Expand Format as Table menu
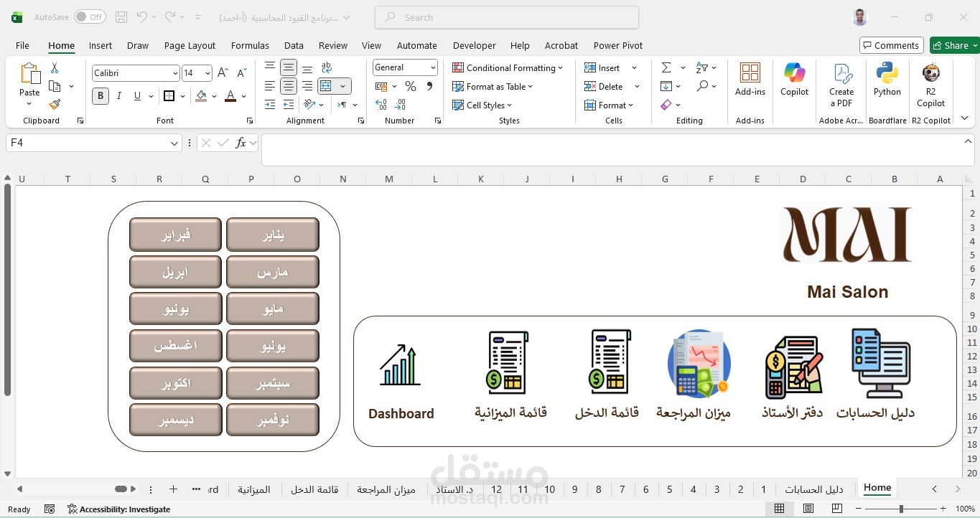Viewport: 980px width, 518px height. coord(493,86)
